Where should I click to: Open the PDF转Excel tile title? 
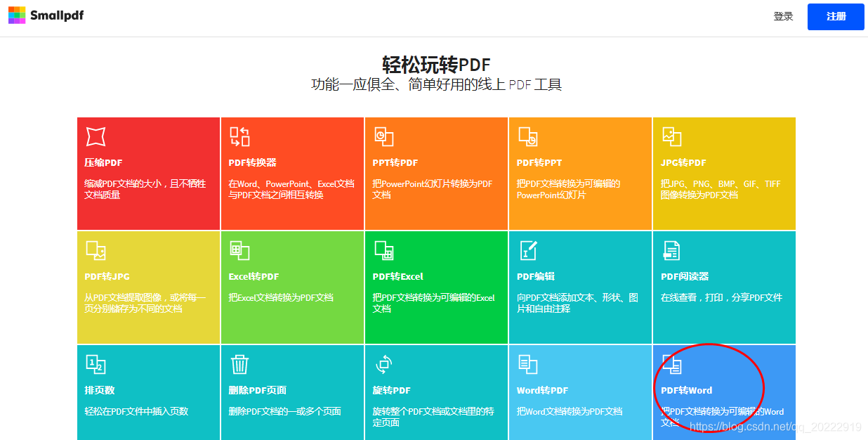(x=397, y=276)
